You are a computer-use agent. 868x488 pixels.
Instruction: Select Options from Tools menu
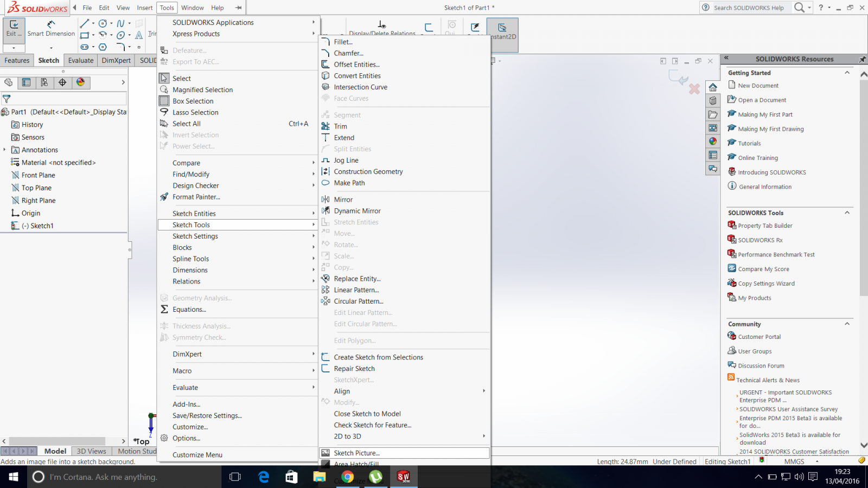[x=239, y=438]
